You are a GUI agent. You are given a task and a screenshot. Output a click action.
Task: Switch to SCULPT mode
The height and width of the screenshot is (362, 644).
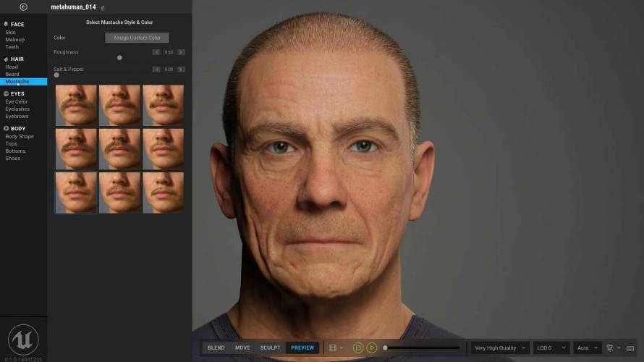pyautogui.click(x=270, y=348)
